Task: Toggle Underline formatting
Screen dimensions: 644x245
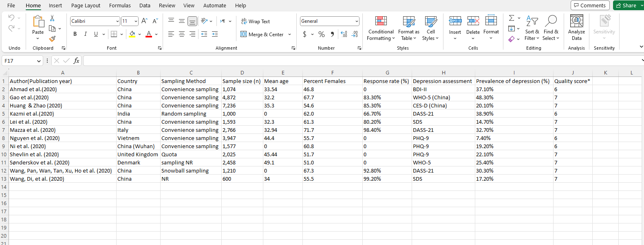Action: [x=96, y=34]
